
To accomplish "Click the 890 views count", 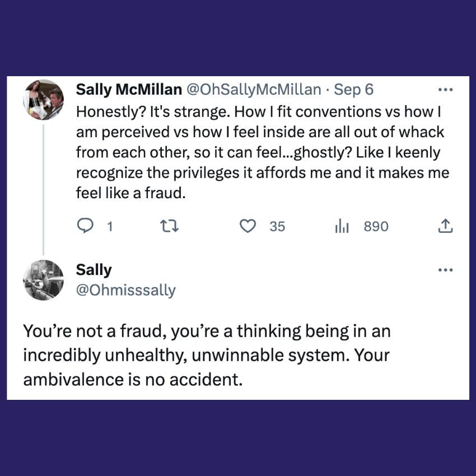I will pos(376,226).
